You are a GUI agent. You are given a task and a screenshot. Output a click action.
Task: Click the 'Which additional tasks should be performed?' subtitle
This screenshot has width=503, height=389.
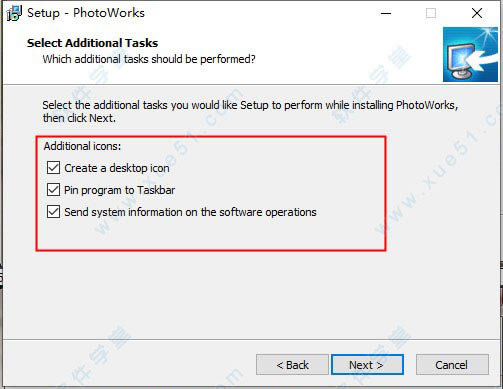click(149, 59)
